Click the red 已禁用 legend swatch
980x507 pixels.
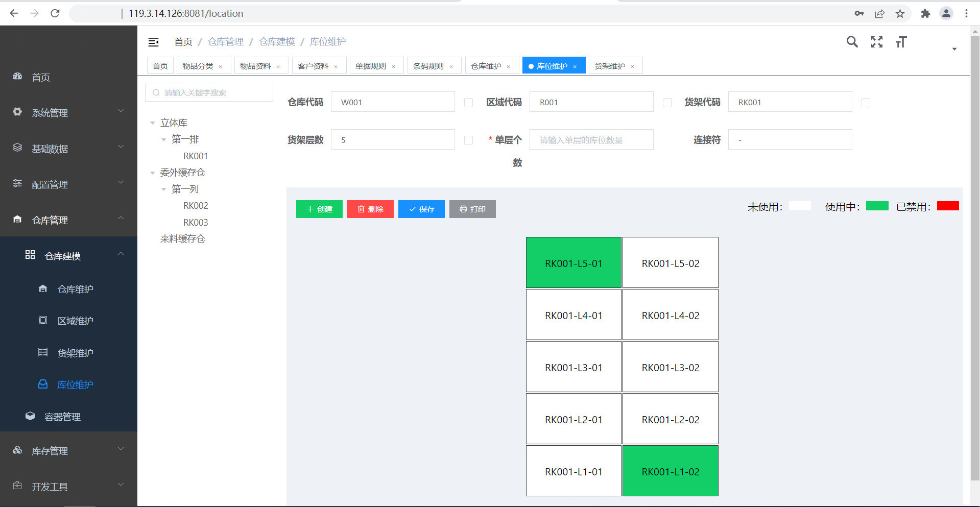click(948, 206)
